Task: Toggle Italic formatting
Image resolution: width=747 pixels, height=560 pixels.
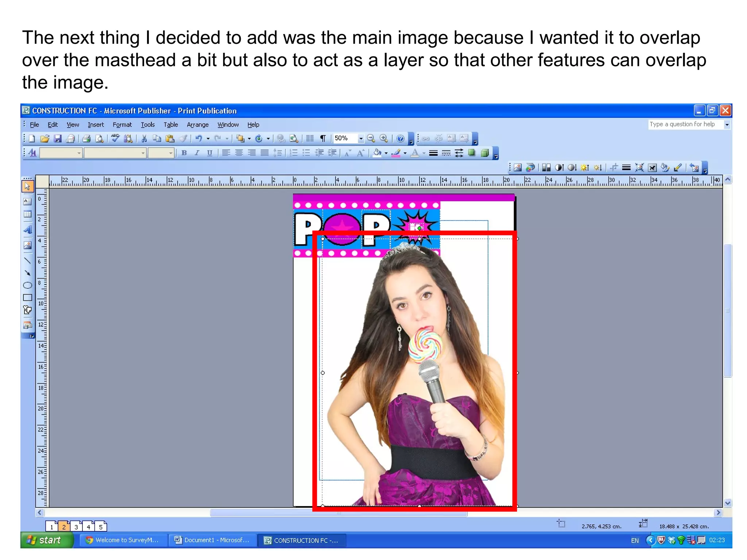Action: [x=197, y=153]
